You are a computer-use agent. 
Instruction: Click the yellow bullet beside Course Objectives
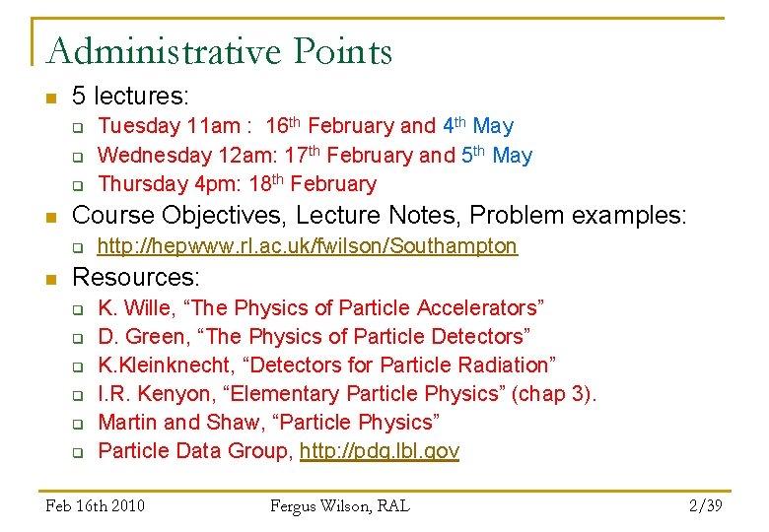click(51, 217)
